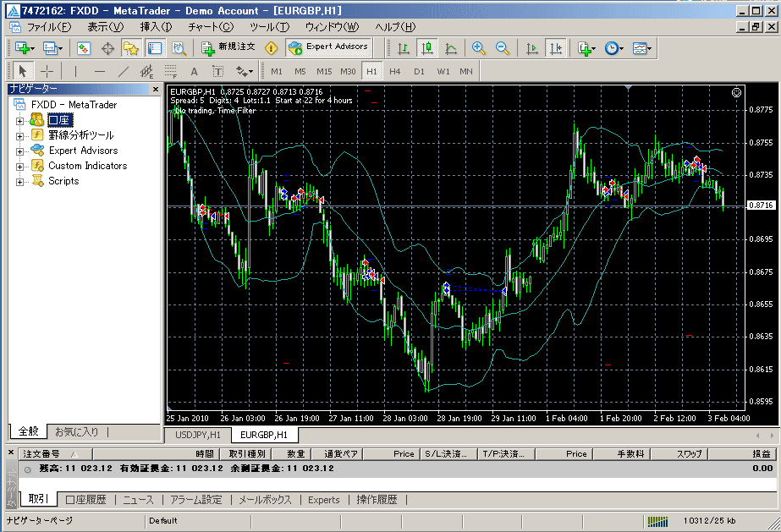Open the 挿入(I) menu
The image size is (781, 532).
(156, 27)
